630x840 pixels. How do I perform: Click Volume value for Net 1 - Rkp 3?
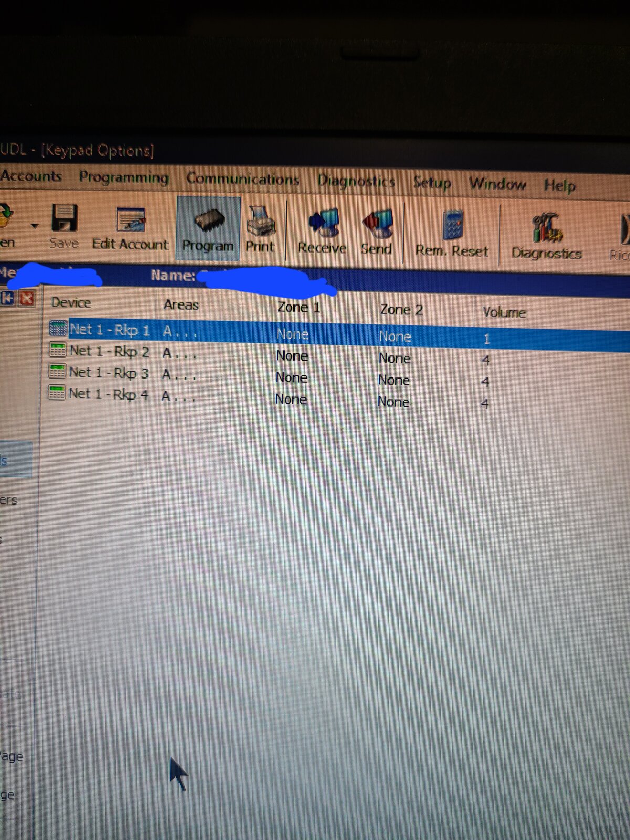click(486, 382)
